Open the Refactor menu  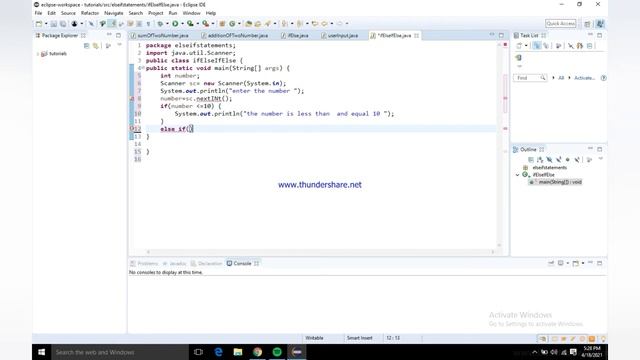point(90,13)
